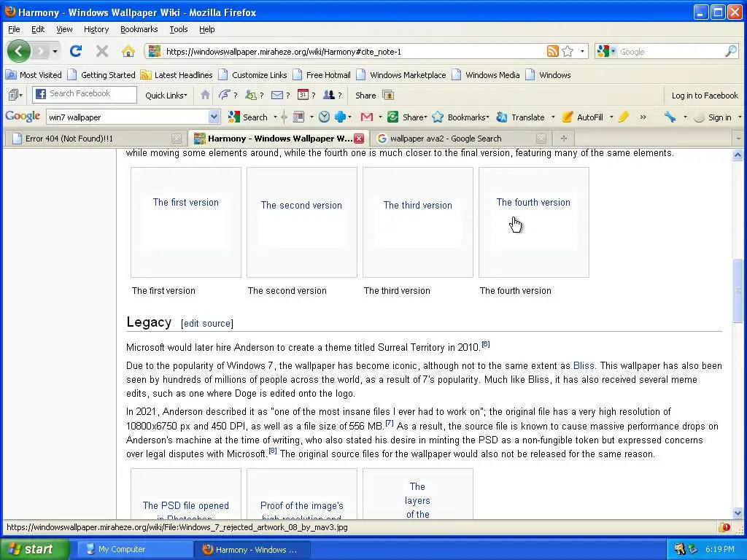The image size is (747, 560).
Task: Click the Google toolbar highlighter pencil icon
Action: pos(623,117)
